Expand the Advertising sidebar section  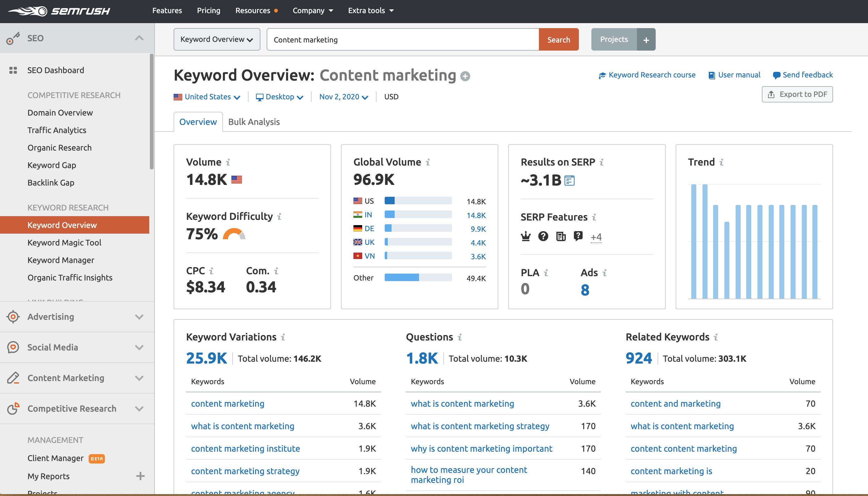click(x=139, y=317)
